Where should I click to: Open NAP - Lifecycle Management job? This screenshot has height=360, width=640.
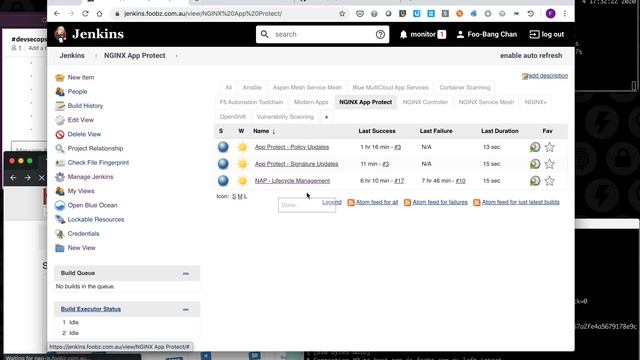[x=292, y=181]
